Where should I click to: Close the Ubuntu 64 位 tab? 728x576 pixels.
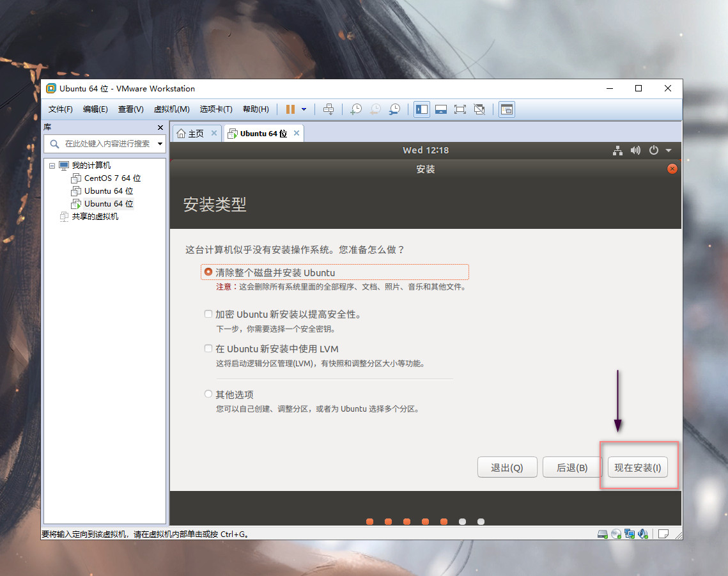(x=296, y=133)
